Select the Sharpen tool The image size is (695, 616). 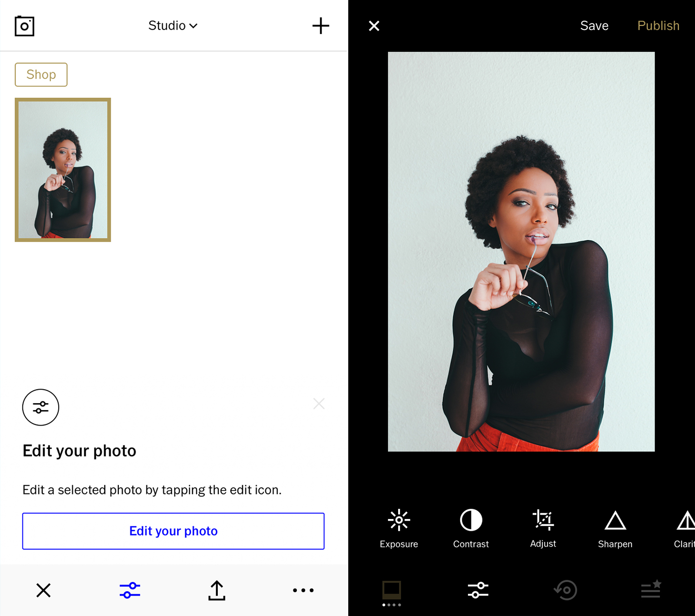tap(615, 528)
